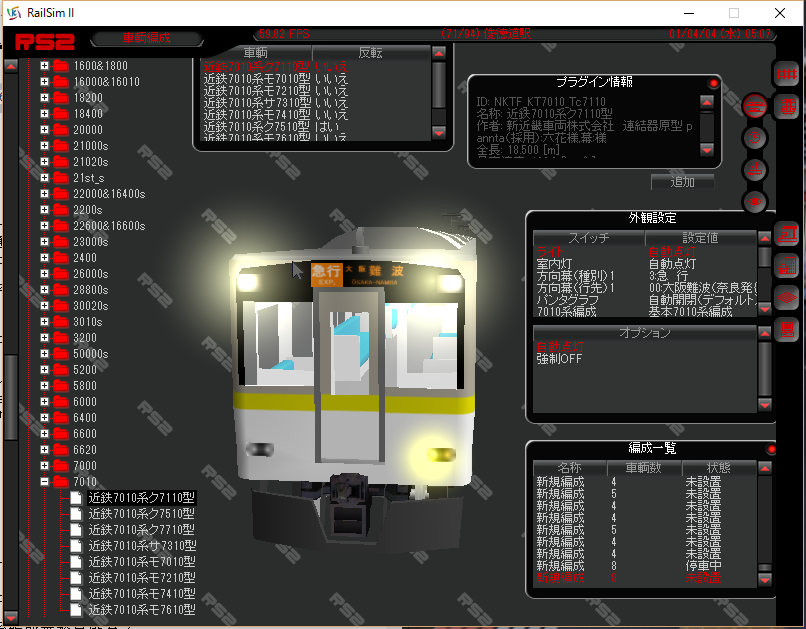Select パンタグラフ switch row

coord(645,300)
